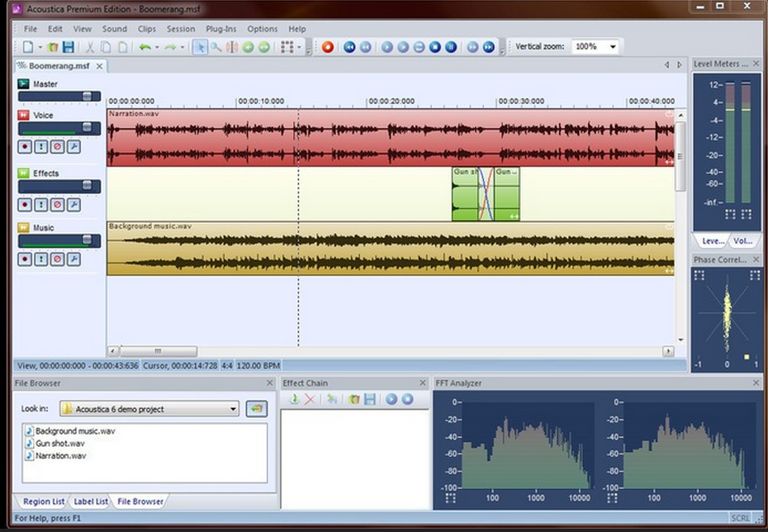Select Gun shot.wav in the File Browser

60,443
